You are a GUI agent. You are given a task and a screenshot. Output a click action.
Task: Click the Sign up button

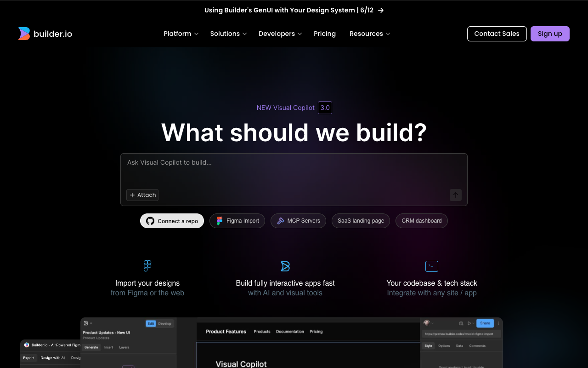pyautogui.click(x=550, y=34)
